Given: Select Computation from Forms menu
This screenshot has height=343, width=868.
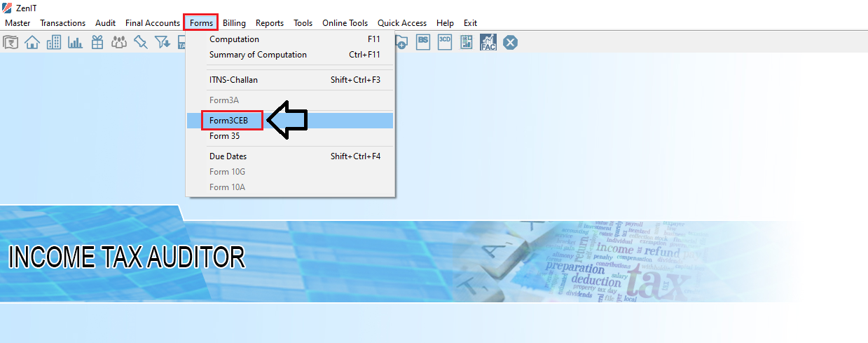Looking at the screenshot, I should 291,39.
